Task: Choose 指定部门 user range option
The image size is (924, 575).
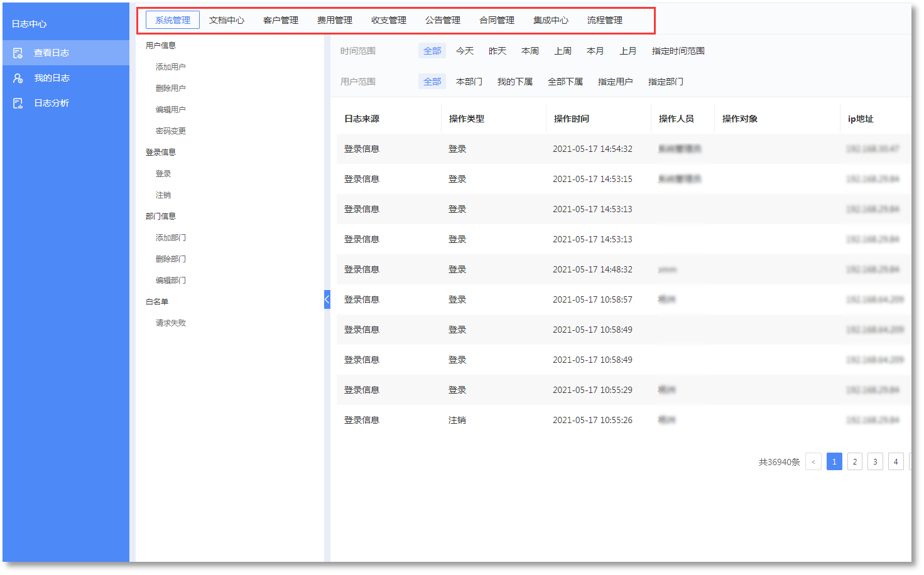Action: (666, 82)
